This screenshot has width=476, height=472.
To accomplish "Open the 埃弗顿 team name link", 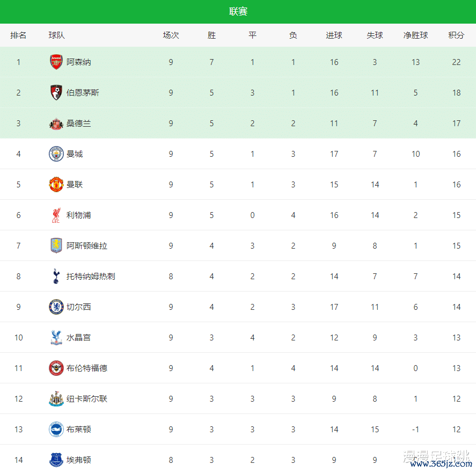I will 78,460.
